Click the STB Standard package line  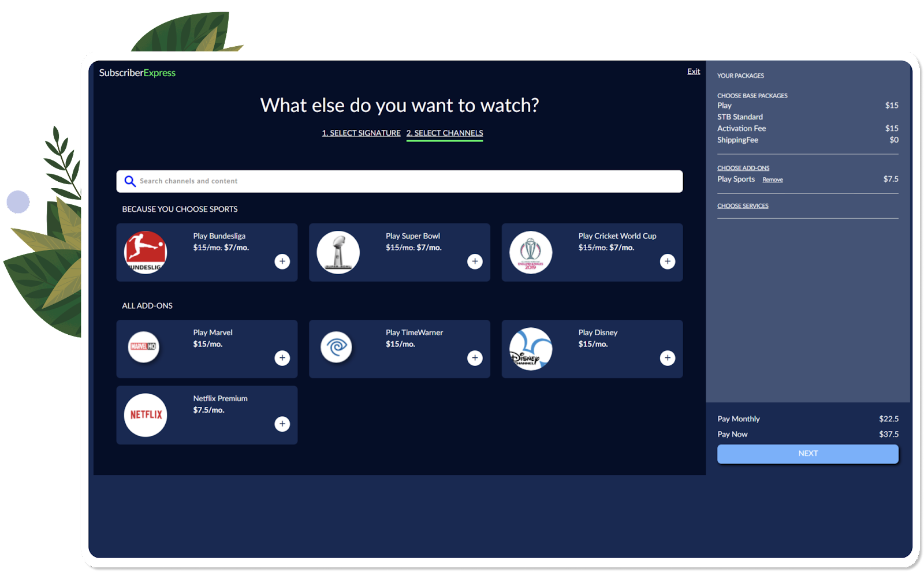pos(740,117)
